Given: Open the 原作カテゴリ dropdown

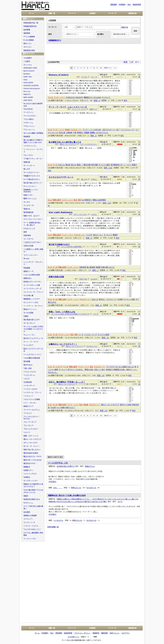Looking at the screenshot, I should (79, 34).
